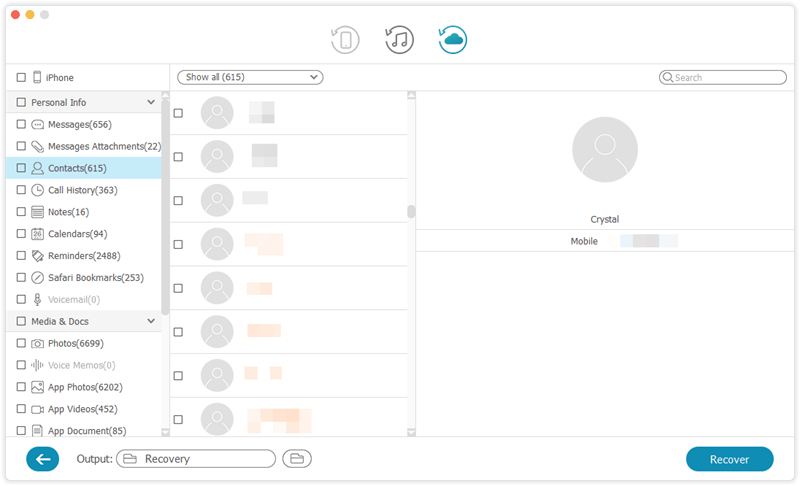
Task: Click the Recovery output path field
Action: [196, 459]
